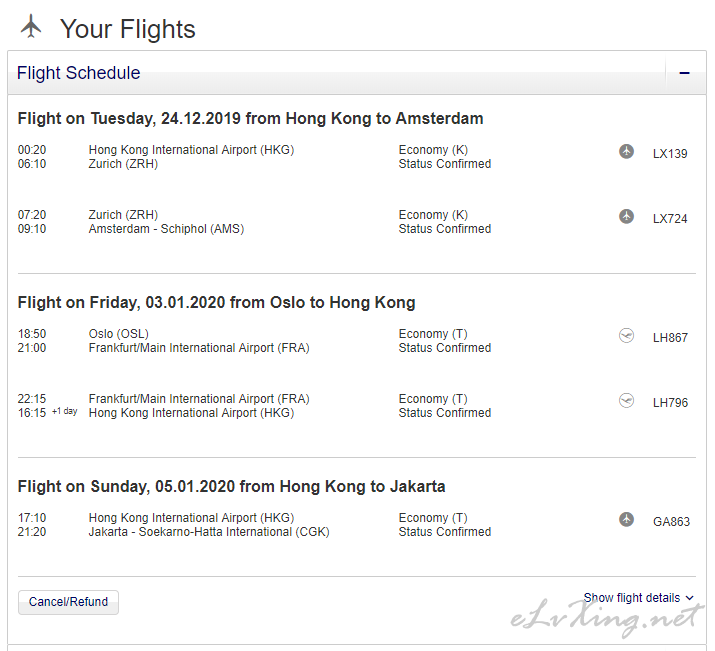Click the Lufthansa logo for flight LH867

point(626,336)
